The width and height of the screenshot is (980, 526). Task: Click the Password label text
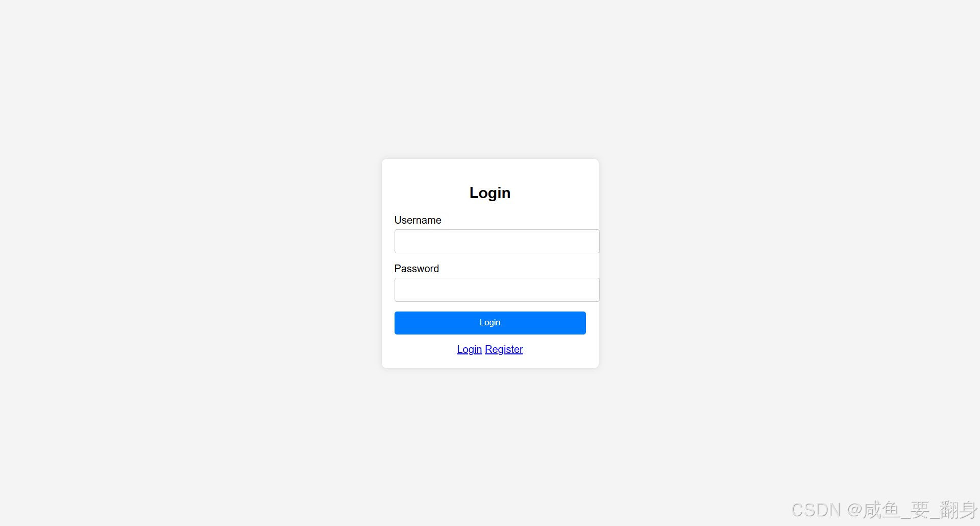point(416,269)
